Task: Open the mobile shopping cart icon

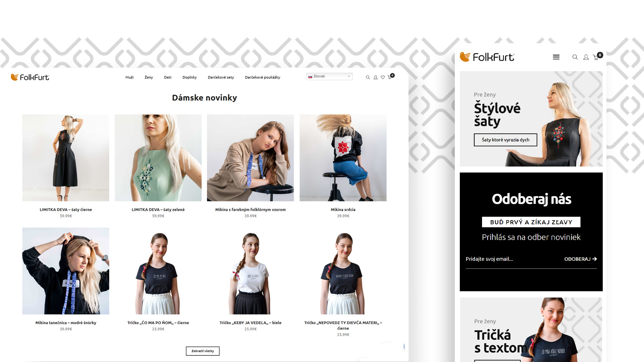Action: tap(596, 57)
